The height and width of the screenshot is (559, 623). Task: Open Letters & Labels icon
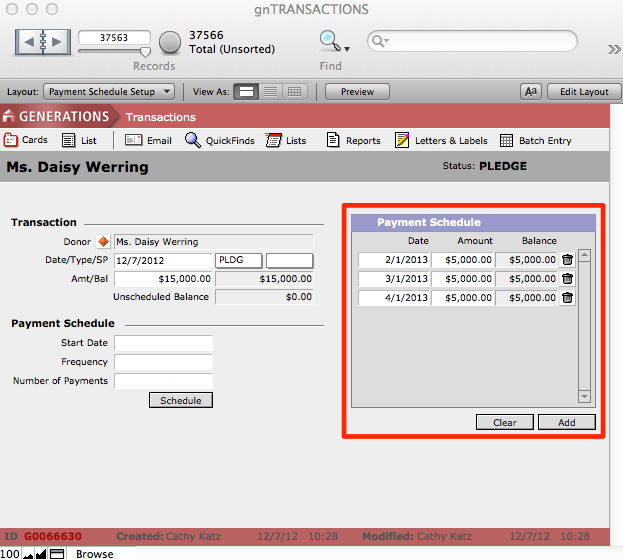coord(402,141)
